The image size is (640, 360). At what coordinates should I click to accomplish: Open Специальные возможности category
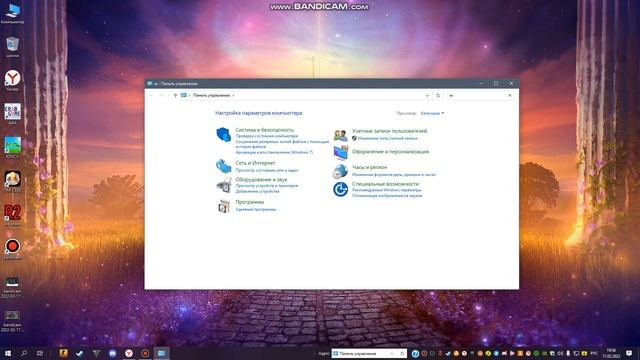tap(385, 184)
